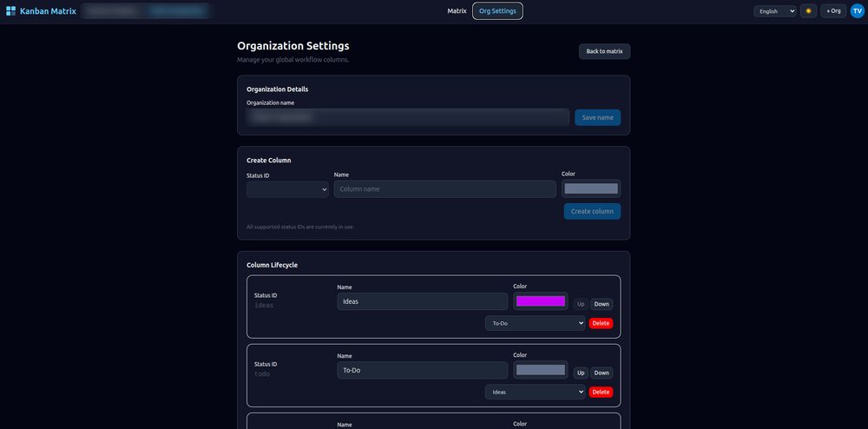
Task: Click 'All supported status IDs' notice text
Action: [x=300, y=227]
